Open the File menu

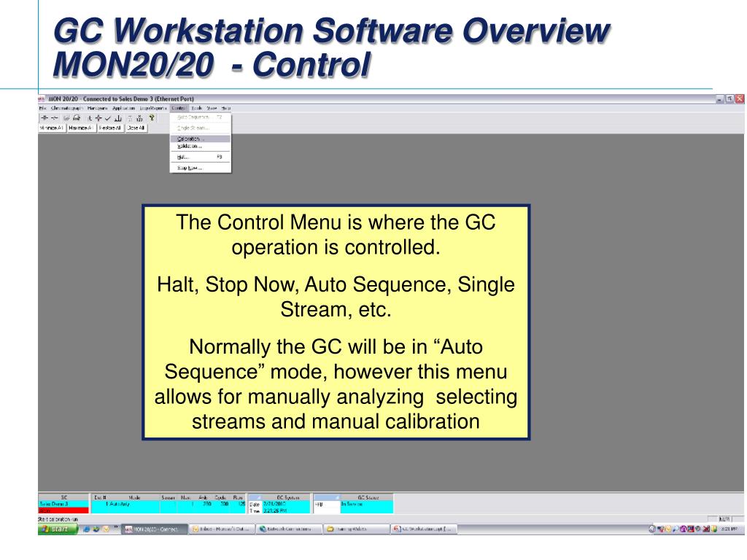42,108
